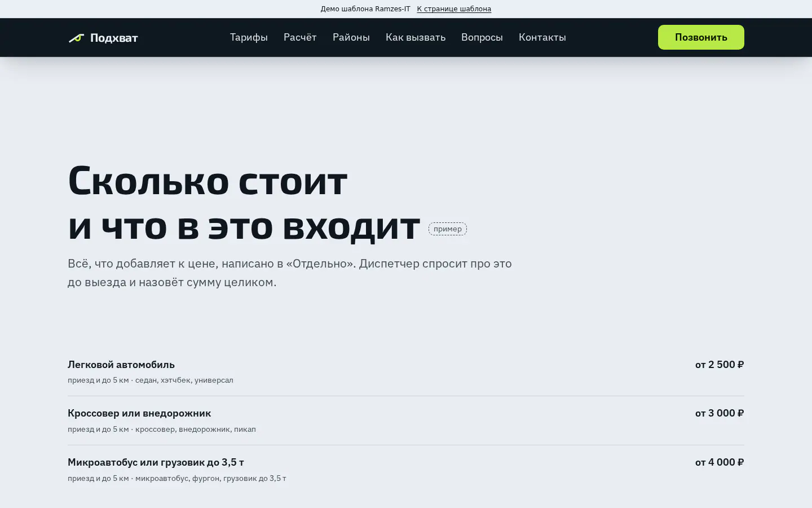Click the Подхват brand name
The height and width of the screenshot is (508, 812).
[x=114, y=38]
